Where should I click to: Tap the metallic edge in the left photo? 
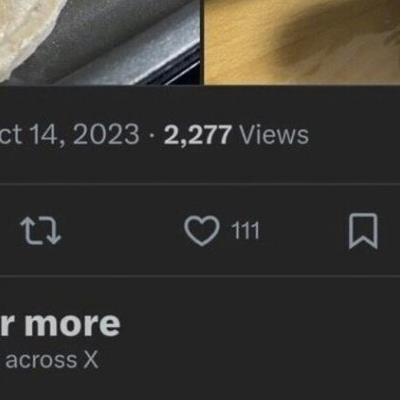[160, 57]
